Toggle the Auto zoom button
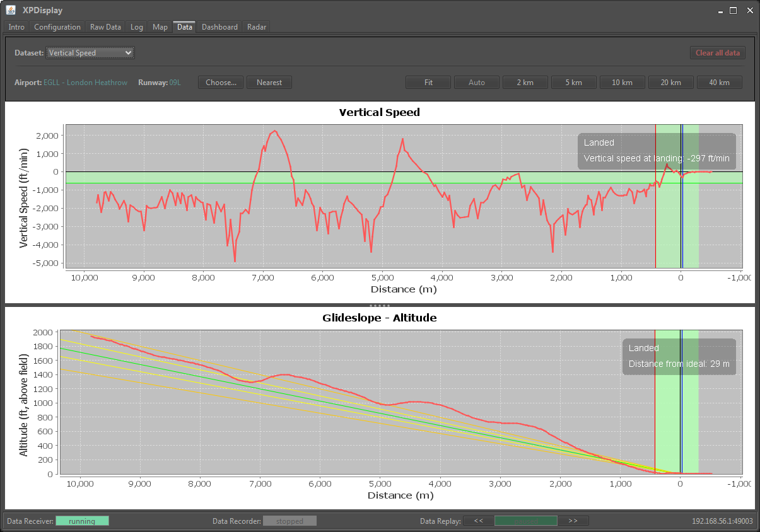 coord(477,83)
